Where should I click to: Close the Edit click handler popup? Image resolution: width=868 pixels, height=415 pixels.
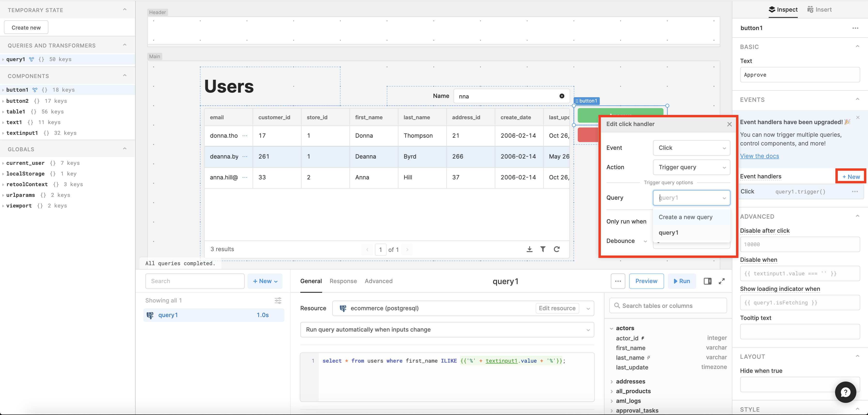coord(729,124)
